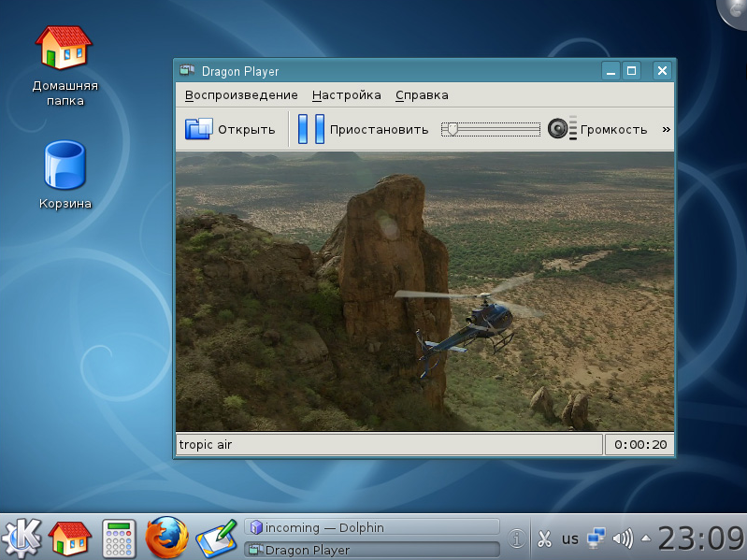Launch Firefox from the panel
The image size is (747, 560).
point(166,538)
